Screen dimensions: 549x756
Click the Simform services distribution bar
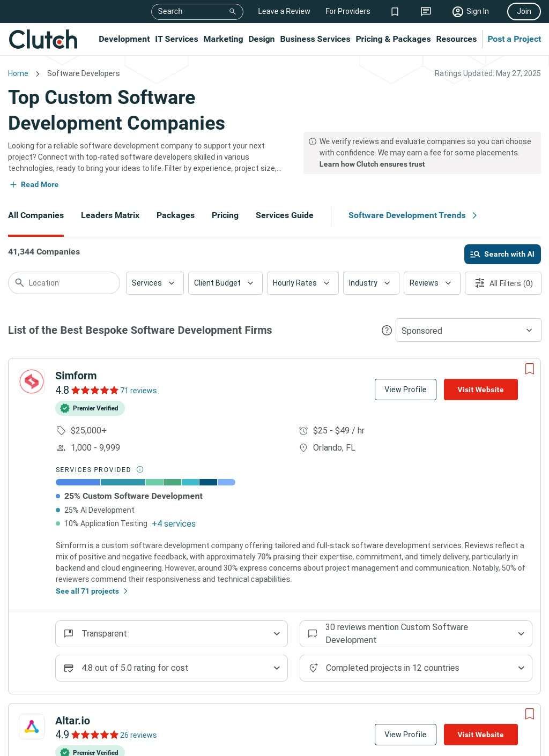pyautogui.click(x=145, y=482)
